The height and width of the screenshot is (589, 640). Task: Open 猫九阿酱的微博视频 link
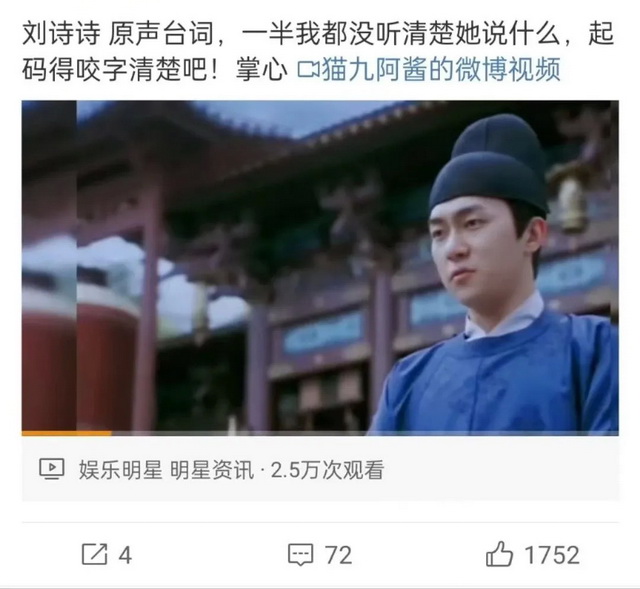[441, 69]
